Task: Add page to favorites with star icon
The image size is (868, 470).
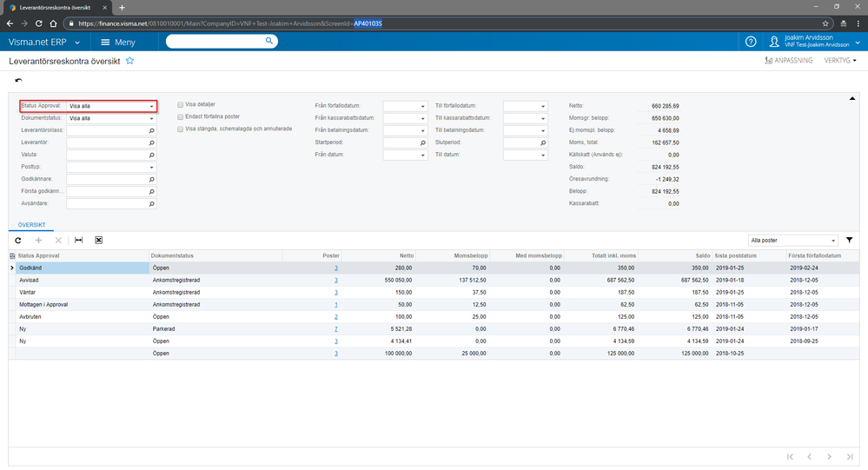Action: click(x=130, y=61)
